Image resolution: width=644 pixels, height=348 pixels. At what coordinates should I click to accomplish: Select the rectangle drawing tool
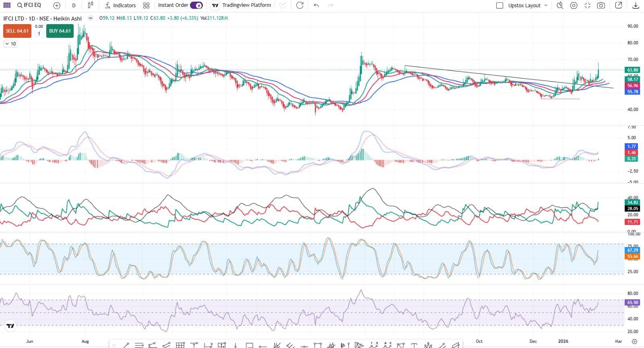pos(250,345)
